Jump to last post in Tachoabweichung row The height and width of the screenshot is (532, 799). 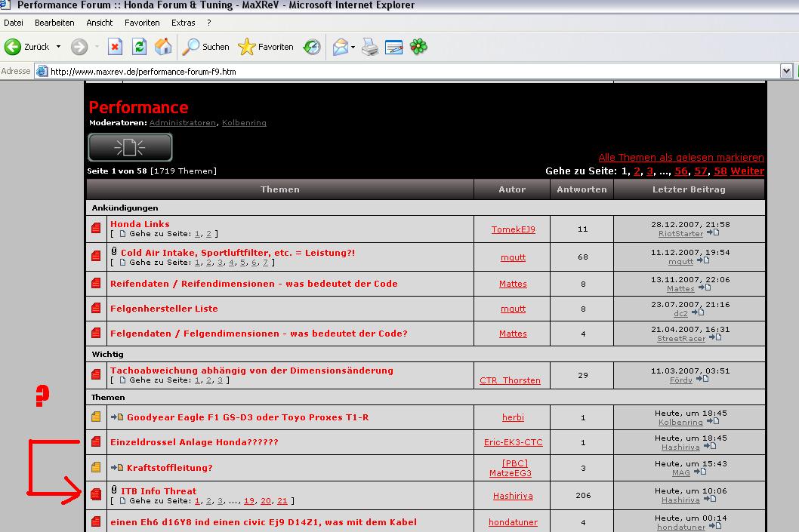coord(702,379)
